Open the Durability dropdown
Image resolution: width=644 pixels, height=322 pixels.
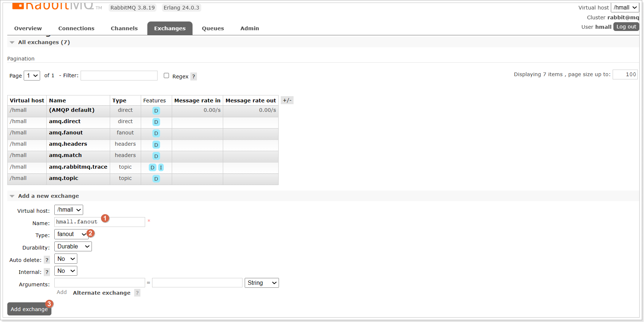point(73,247)
